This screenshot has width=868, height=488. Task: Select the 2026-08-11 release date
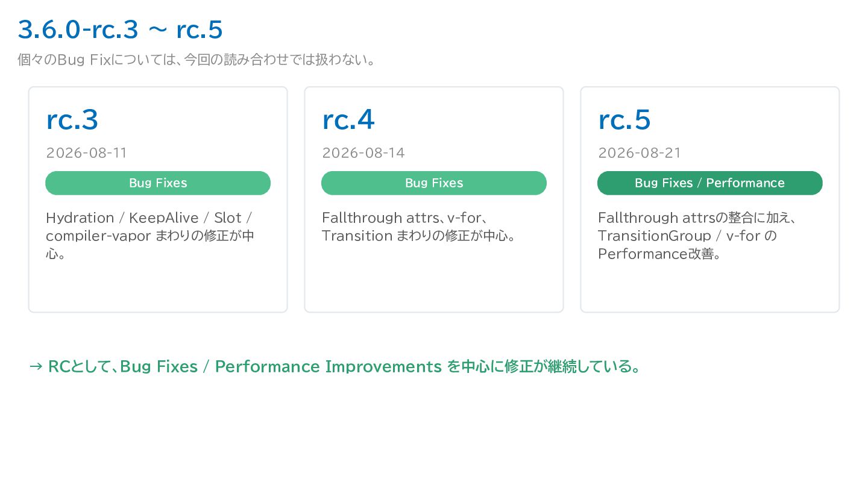(86, 153)
